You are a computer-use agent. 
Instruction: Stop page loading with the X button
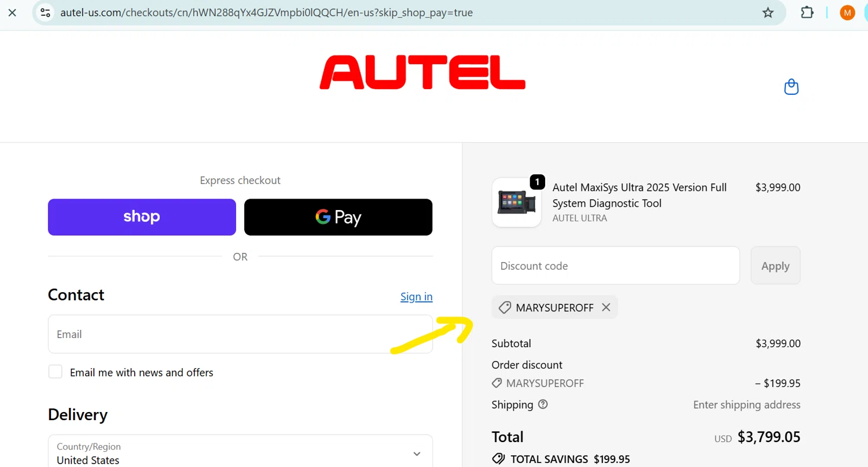point(12,12)
